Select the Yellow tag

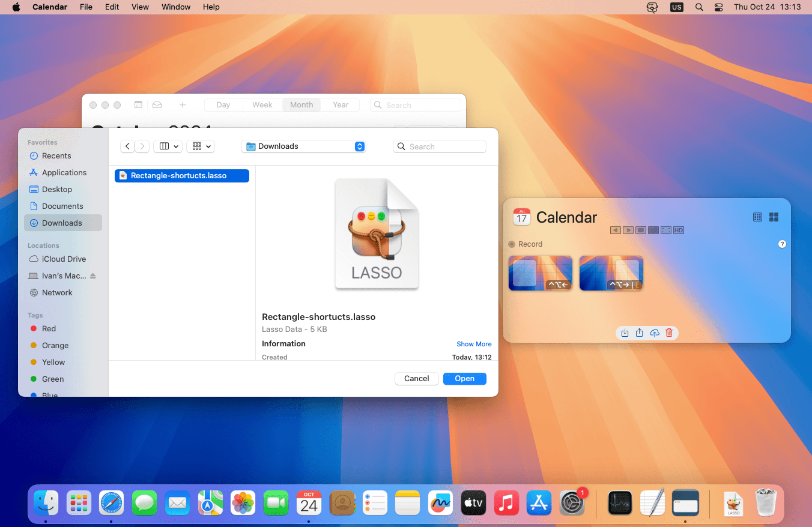click(x=63, y=362)
